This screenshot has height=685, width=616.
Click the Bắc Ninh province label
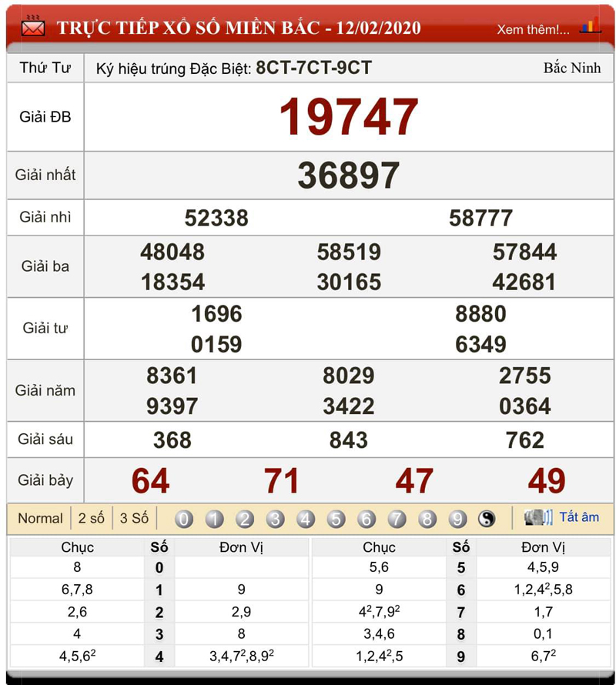571,68
